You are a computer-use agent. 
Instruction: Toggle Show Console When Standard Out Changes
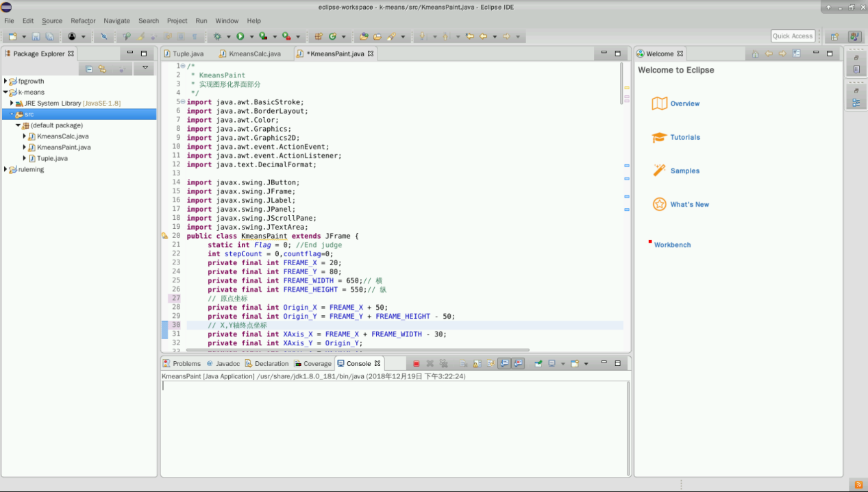(x=504, y=364)
